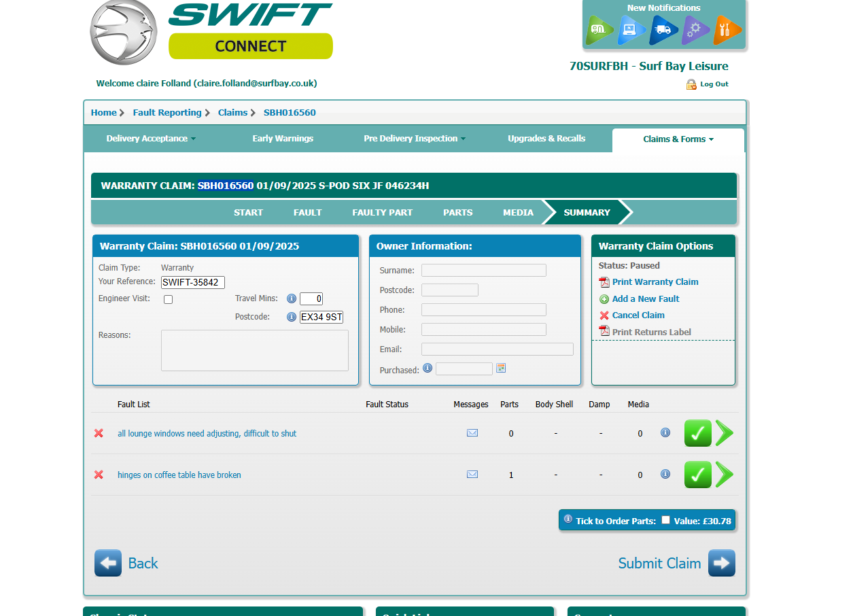Image resolution: width=853 pixels, height=616 pixels.
Task: Click the owner Email field
Action: (498, 349)
